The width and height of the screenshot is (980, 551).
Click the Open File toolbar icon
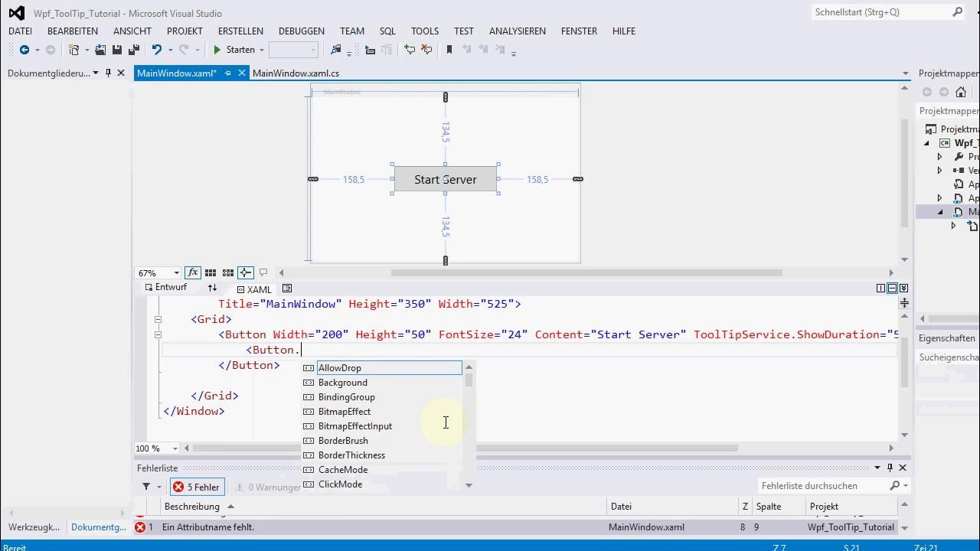[100, 50]
